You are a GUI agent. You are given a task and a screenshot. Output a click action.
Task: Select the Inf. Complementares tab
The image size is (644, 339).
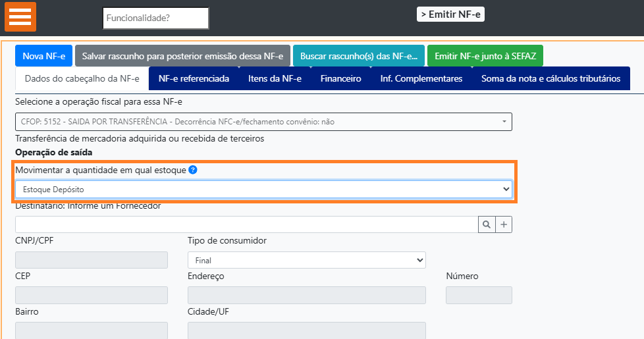click(421, 79)
